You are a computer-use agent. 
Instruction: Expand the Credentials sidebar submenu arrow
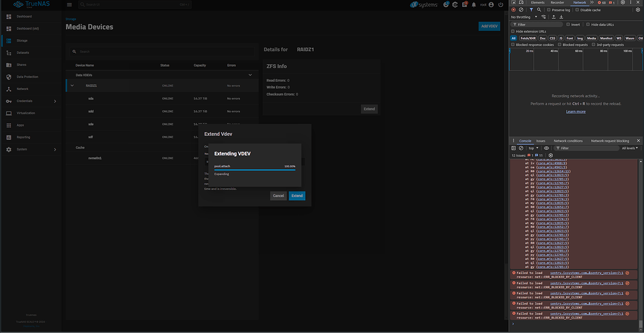coord(55,101)
